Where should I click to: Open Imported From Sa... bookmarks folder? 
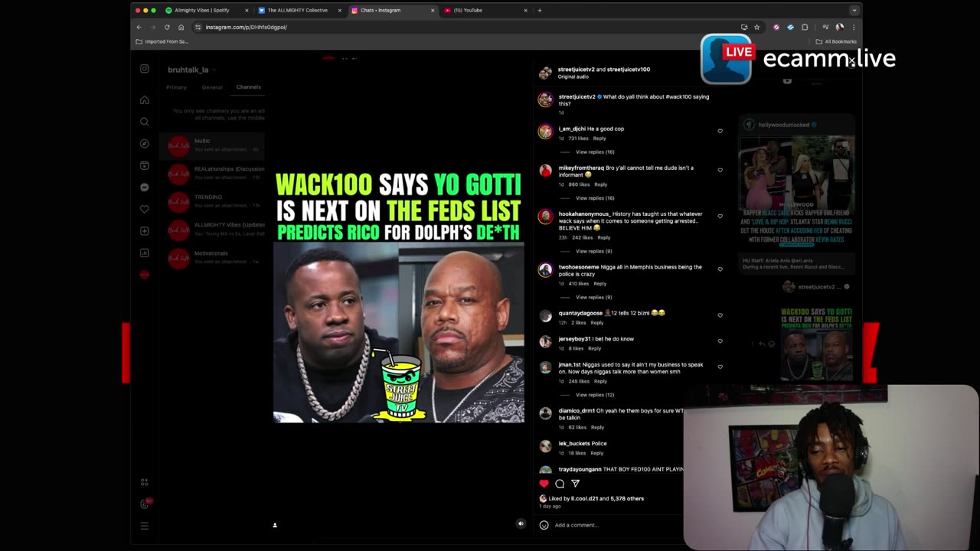coord(162,41)
